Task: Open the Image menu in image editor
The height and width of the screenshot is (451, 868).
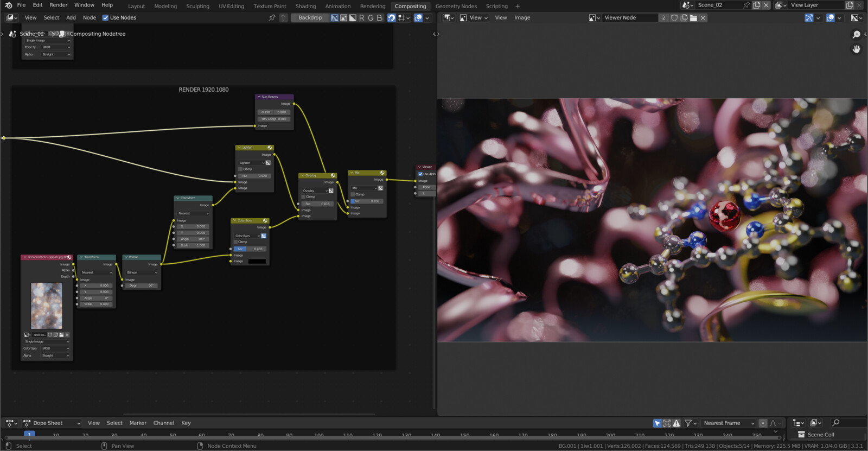Action: pos(522,18)
